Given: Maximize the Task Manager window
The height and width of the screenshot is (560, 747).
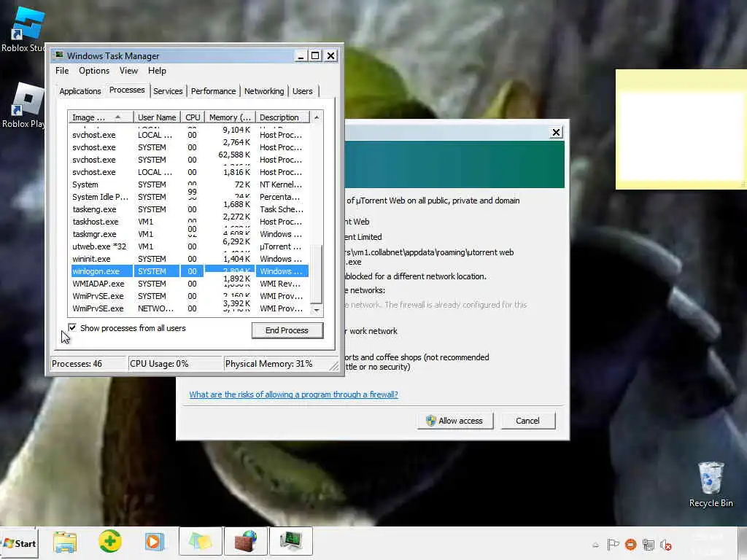Looking at the screenshot, I should tap(315, 55).
